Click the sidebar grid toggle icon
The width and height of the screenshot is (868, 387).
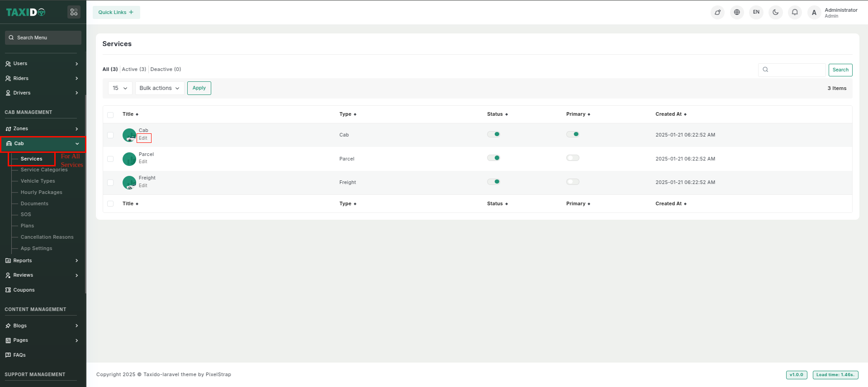74,12
